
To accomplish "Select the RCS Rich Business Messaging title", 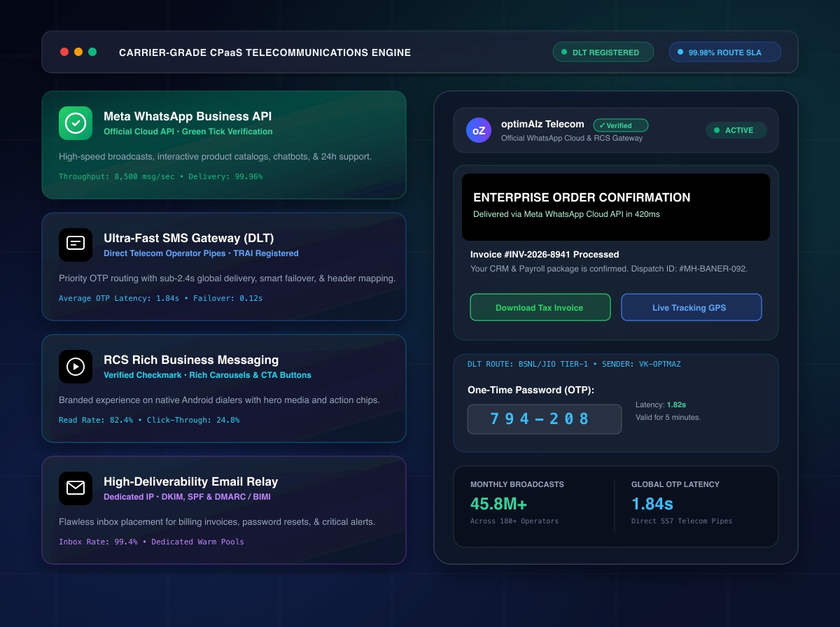I will 191,360.
